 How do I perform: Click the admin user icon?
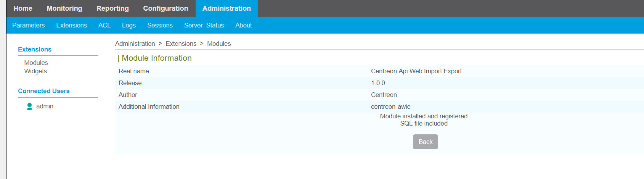[x=29, y=106]
